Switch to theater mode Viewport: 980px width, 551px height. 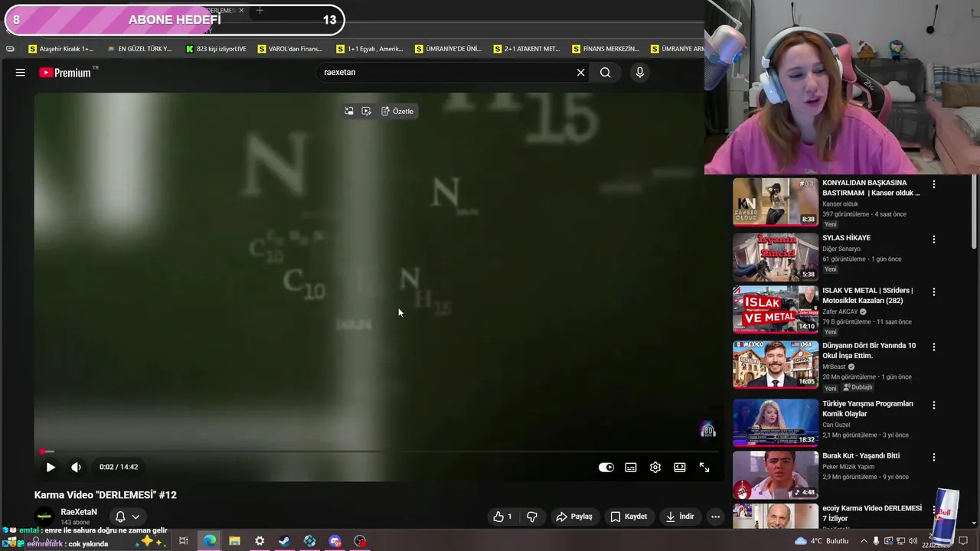pos(680,468)
